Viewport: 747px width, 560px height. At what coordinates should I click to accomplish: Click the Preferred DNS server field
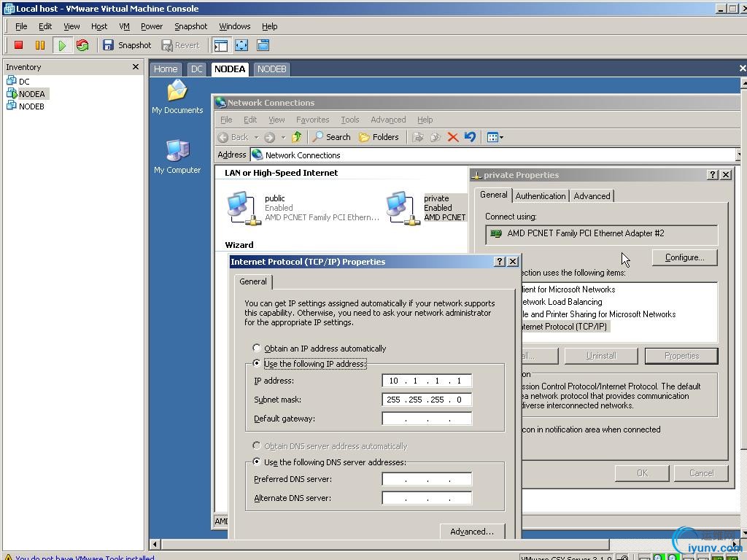coord(427,479)
